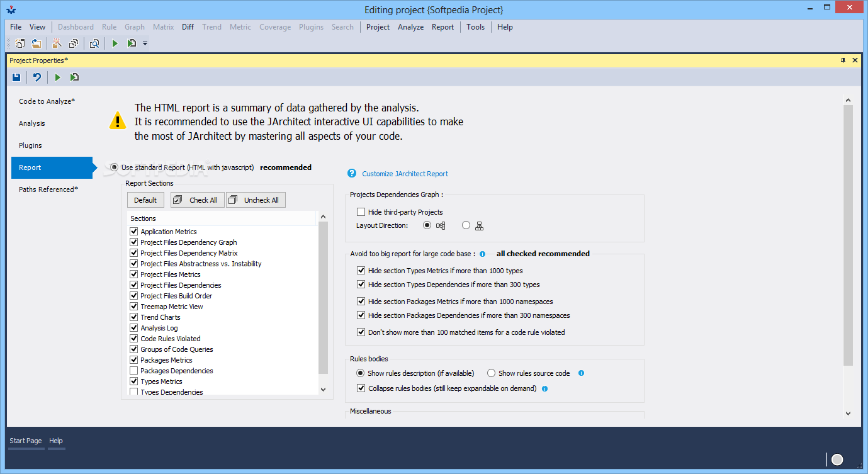The image size is (868, 474).
Task: Enable Hide third-party Projects
Action: click(x=361, y=212)
